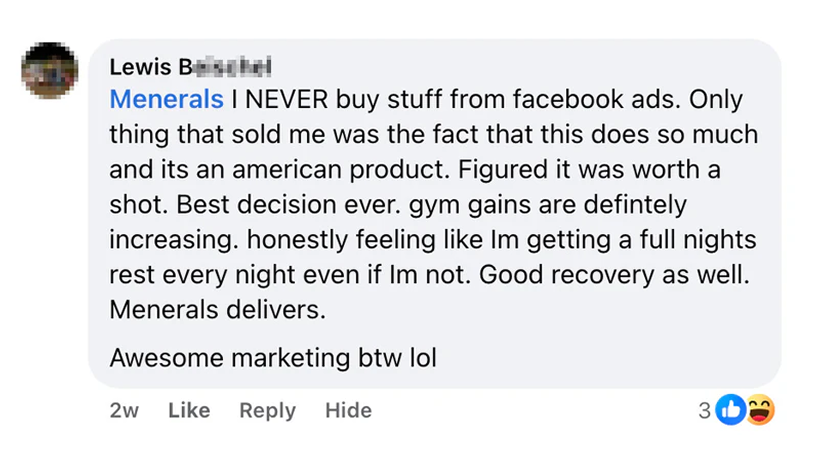Click the blue thumbs-up reaction icon
Screen dimensions: 820x472
point(732,409)
